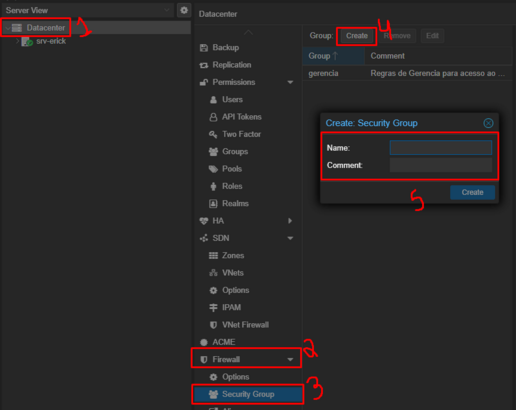Screen dimensions: 516x410
Task: Expand the srv-erick tree node arrow
Action: pos(18,41)
